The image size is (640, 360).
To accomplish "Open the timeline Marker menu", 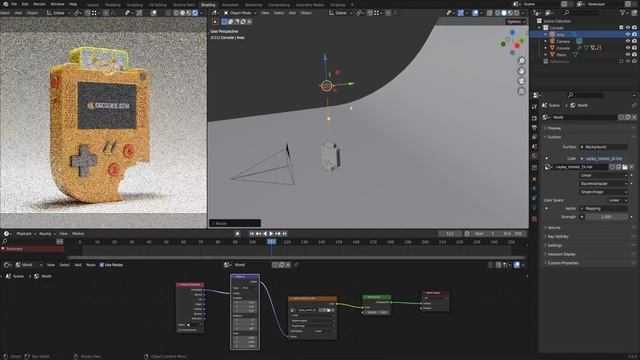I will click(x=78, y=234).
